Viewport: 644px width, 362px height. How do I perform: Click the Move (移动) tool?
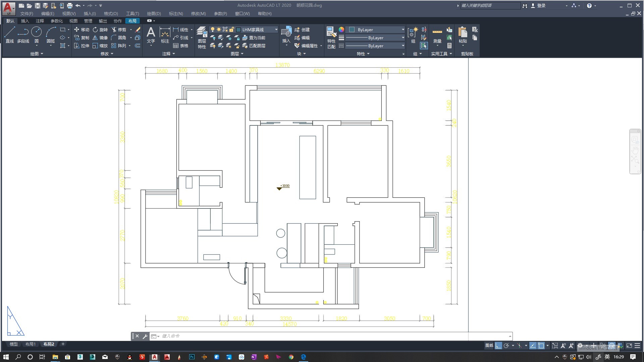pos(82,29)
